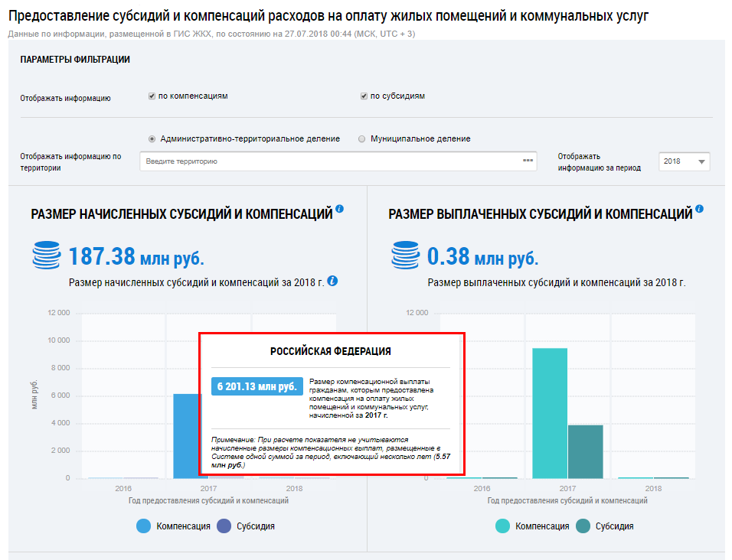Click teal Компенсация legend swatch in paid chart
732x560 pixels.
pos(503,526)
